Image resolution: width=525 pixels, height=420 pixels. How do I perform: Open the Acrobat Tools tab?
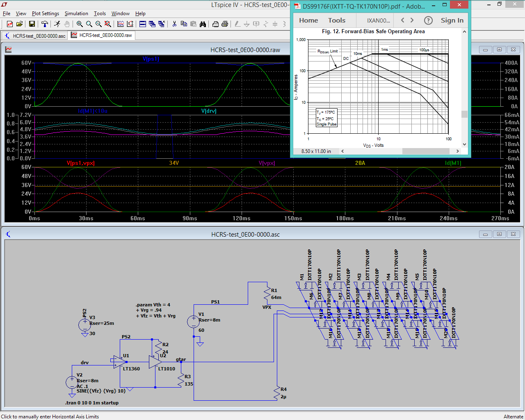click(x=337, y=20)
